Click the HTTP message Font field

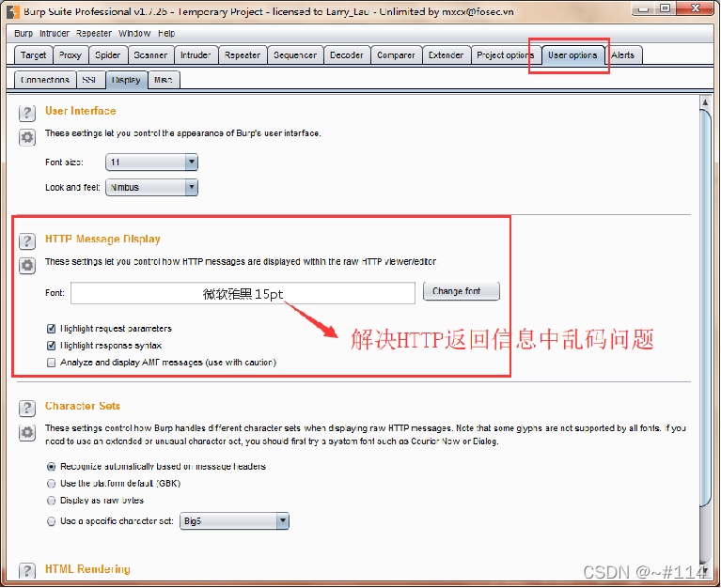(243, 293)
